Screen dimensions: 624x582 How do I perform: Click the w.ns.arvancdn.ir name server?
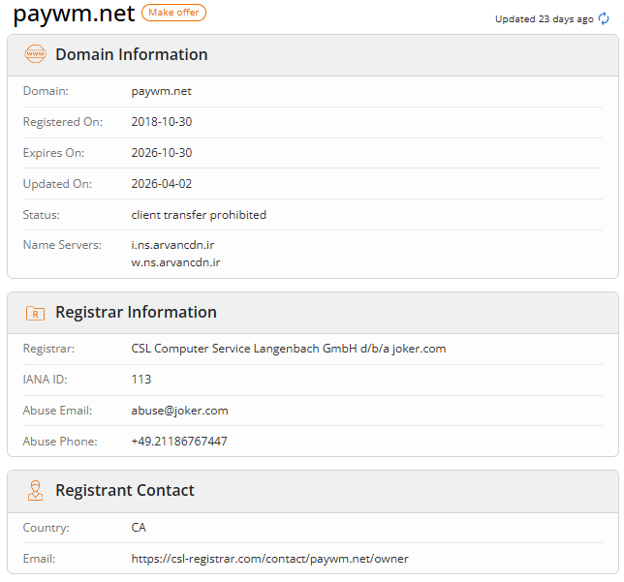click(176, 262)
